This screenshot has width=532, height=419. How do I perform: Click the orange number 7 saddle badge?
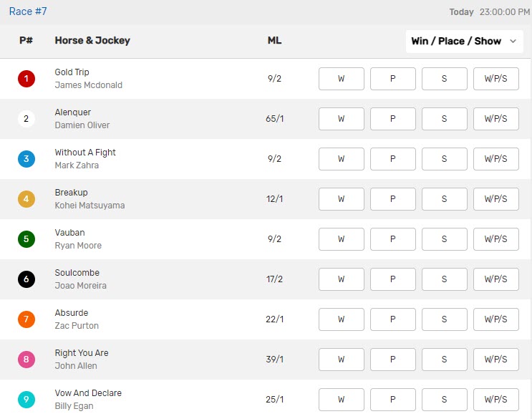pos(26,319)
